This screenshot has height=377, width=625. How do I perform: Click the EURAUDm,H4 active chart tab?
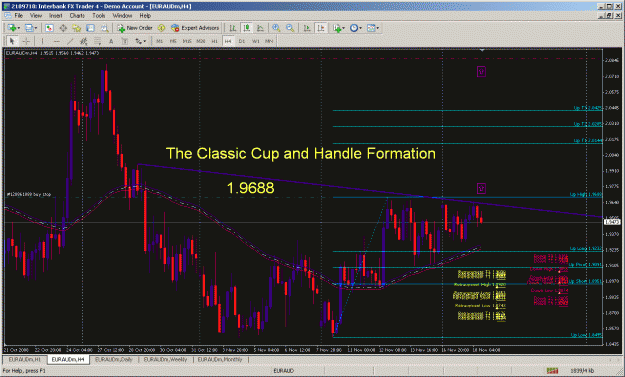[x=68, y=359]
